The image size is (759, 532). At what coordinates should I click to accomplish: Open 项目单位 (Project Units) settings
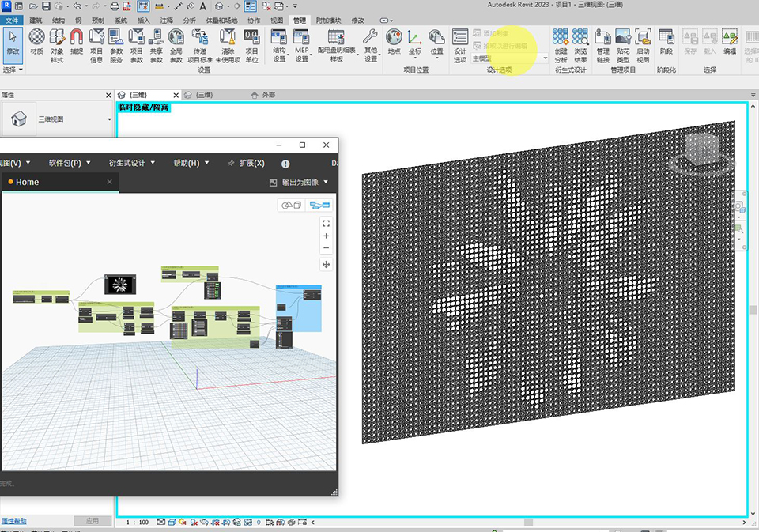pyautogui.click(x=251, y=42)
